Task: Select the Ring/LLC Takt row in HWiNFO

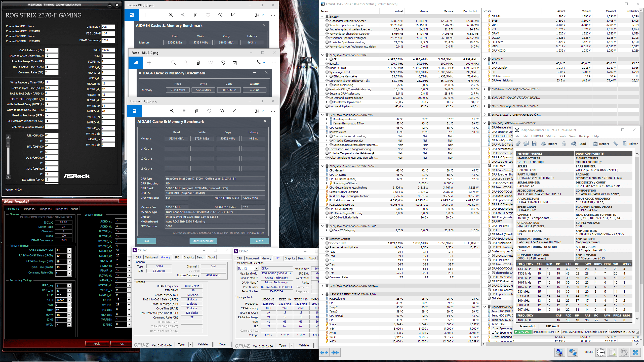Action: [x=400, y=68]
